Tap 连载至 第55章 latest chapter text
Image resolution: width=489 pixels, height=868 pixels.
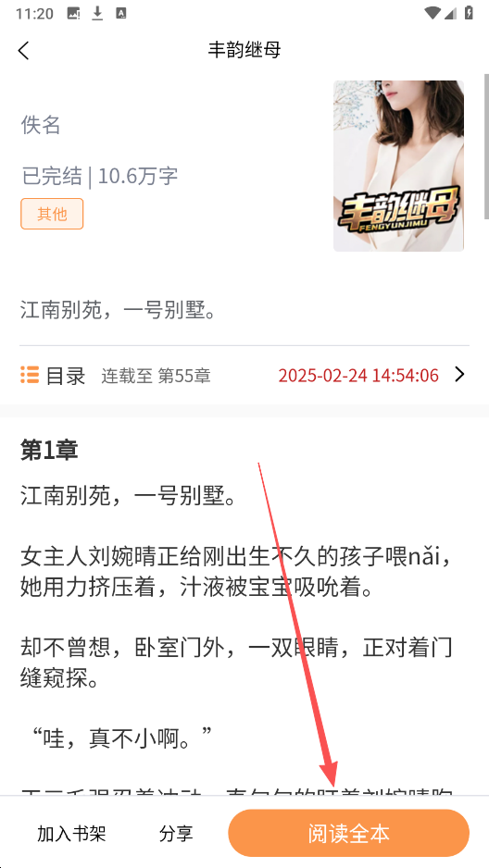(x=156, y=376)
